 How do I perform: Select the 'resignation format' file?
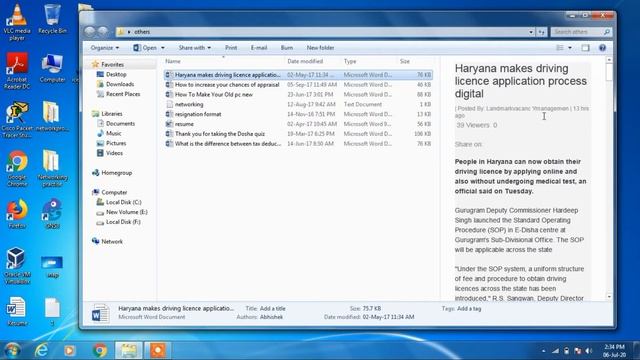pos(298,114)
